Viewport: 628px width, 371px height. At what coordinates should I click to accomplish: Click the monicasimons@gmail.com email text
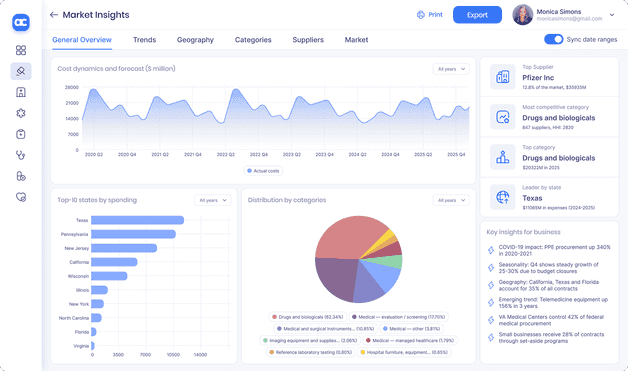tap(569, 19)
